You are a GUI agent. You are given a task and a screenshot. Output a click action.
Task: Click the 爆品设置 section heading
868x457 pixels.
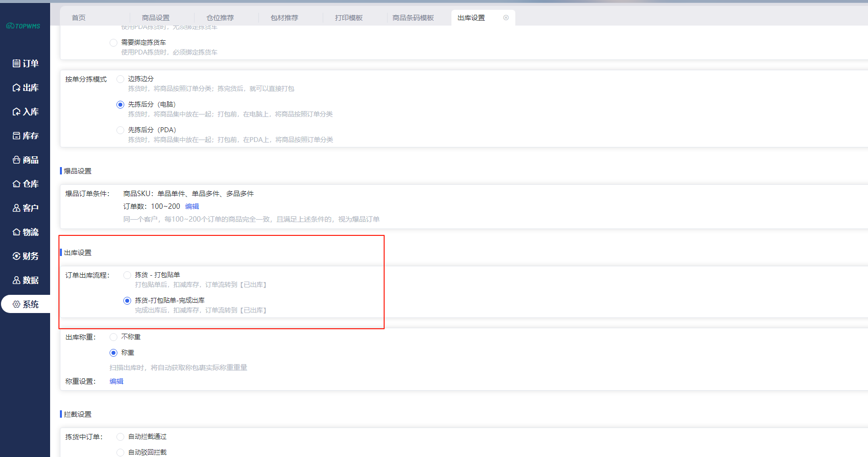(78, 171)
